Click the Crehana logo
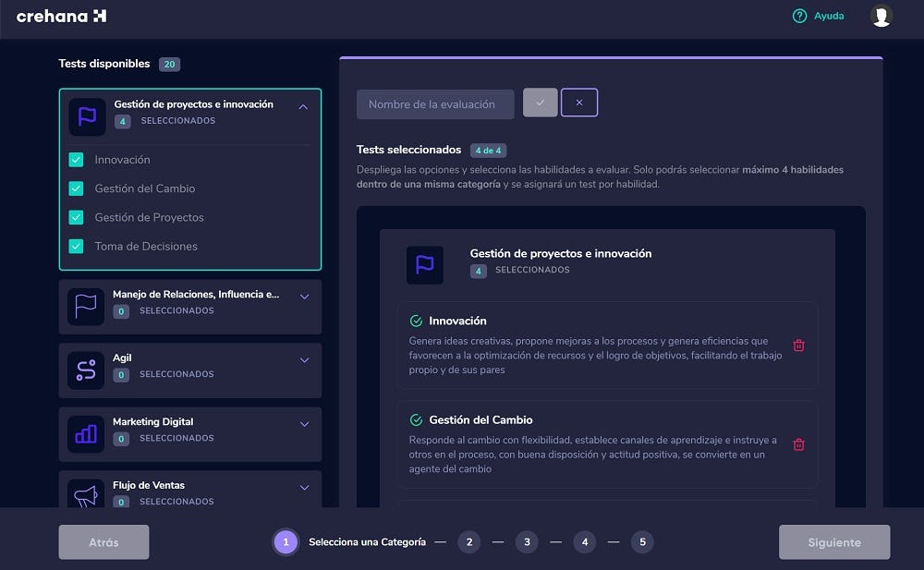This screenshot has height=570, width=924. tap(61, 16)
